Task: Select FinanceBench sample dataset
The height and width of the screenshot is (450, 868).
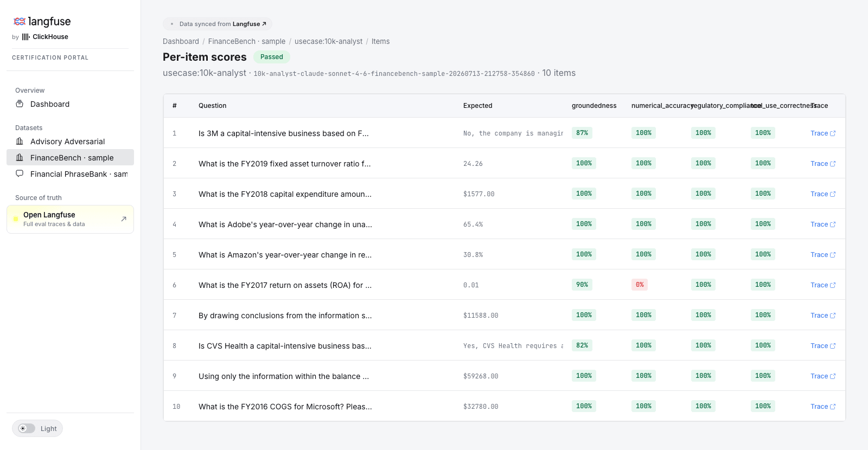Action: click(x=70, y=158)
